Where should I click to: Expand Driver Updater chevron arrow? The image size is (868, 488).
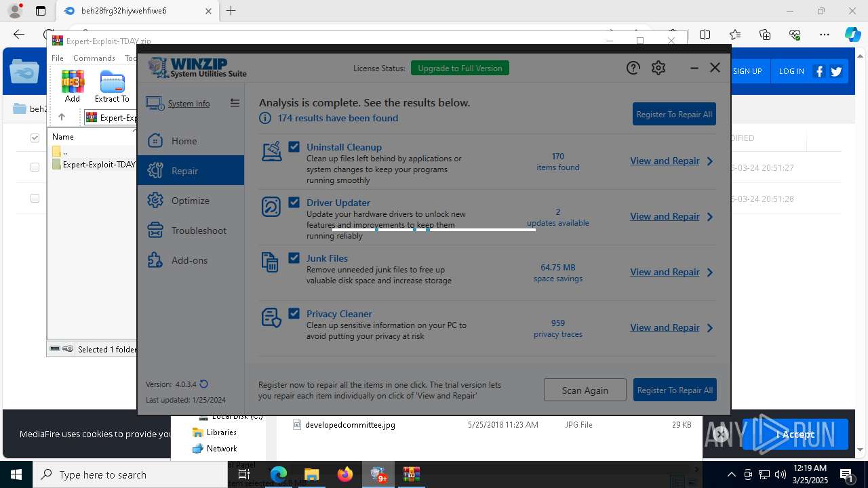pos(710,217)
